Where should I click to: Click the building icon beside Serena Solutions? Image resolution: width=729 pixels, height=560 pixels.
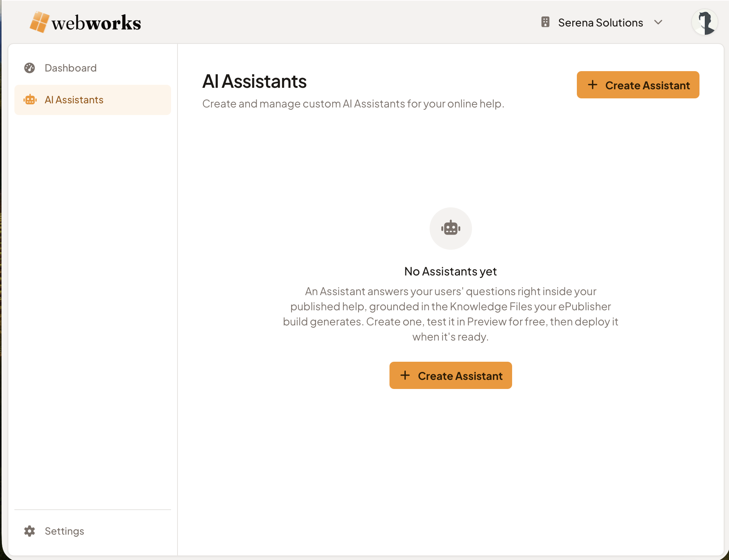(x=545, y=22)
